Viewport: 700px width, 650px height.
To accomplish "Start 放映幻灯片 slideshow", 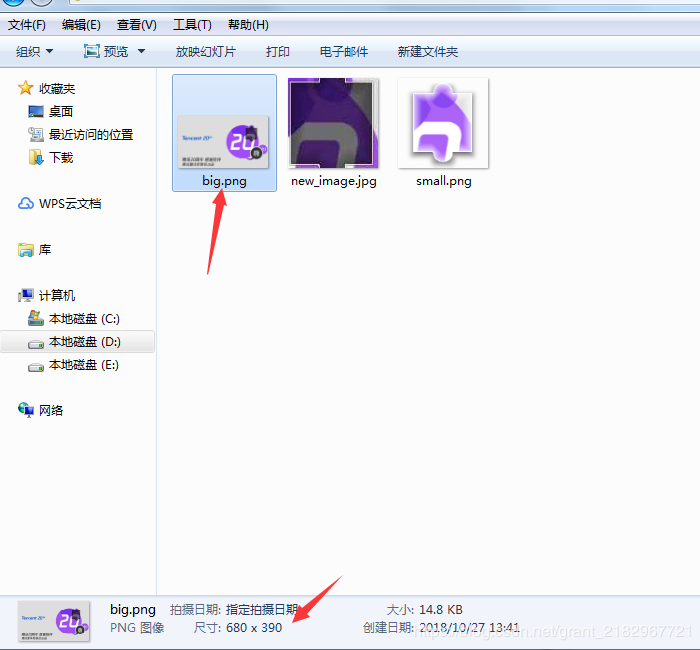I will click(206, 52).
